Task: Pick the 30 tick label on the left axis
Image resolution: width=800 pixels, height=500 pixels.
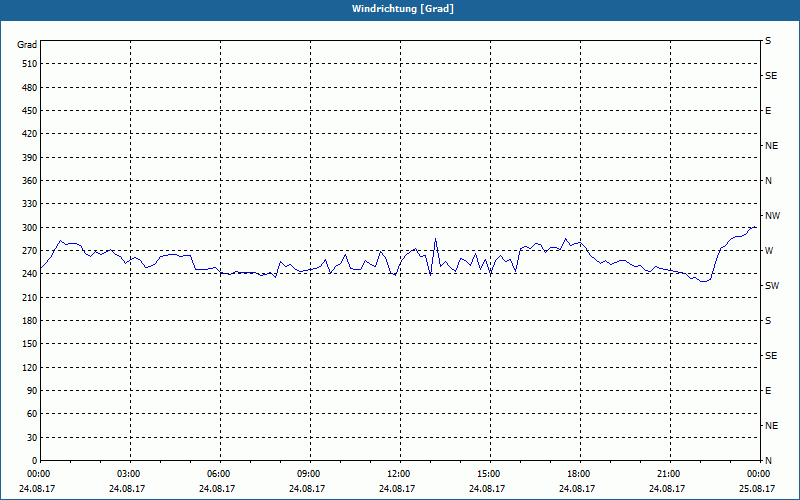Action: point(32,438)
